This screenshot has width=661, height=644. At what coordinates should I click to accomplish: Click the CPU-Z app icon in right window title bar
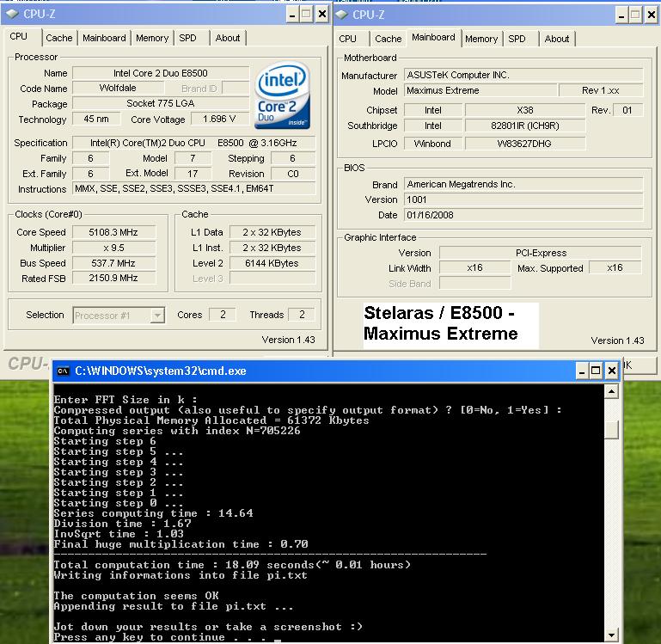(x=341, y=15)
